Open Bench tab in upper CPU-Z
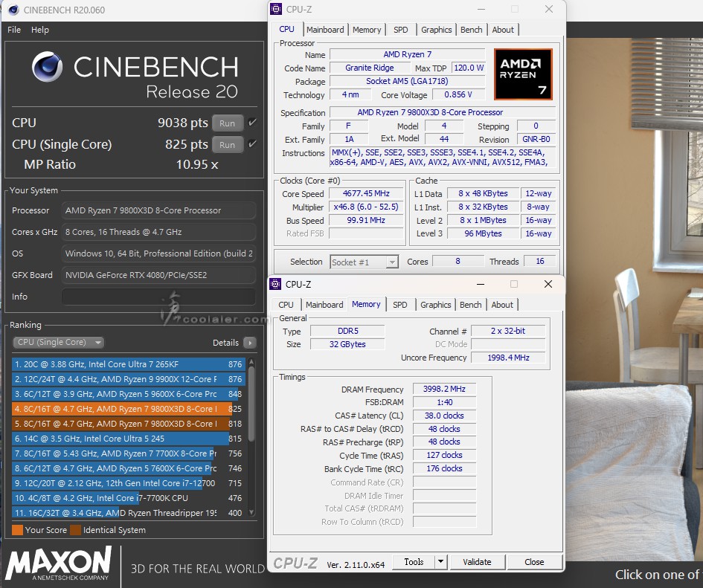 tap(471, 30)
